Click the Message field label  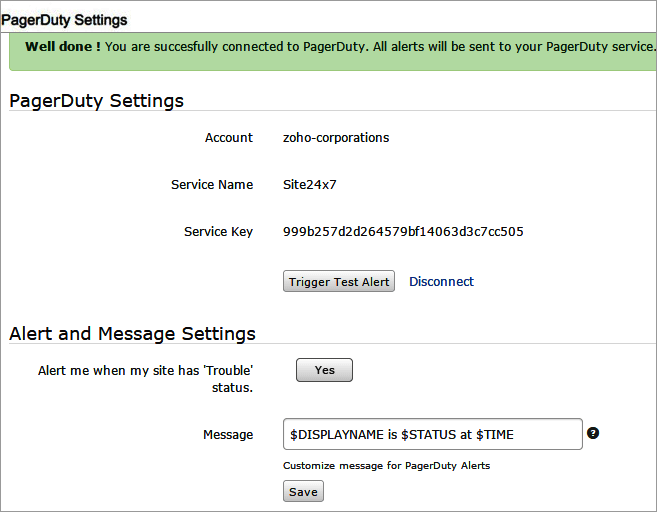pos(227,435)
